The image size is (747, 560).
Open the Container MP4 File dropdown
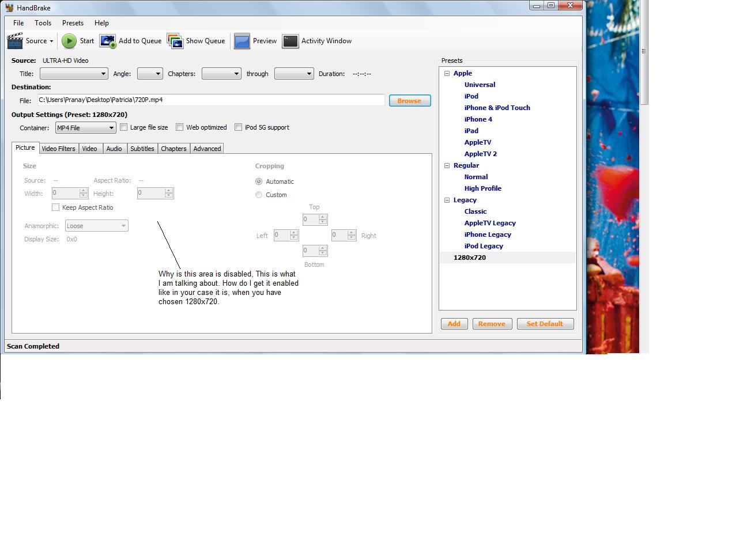(x=86, y=128)
